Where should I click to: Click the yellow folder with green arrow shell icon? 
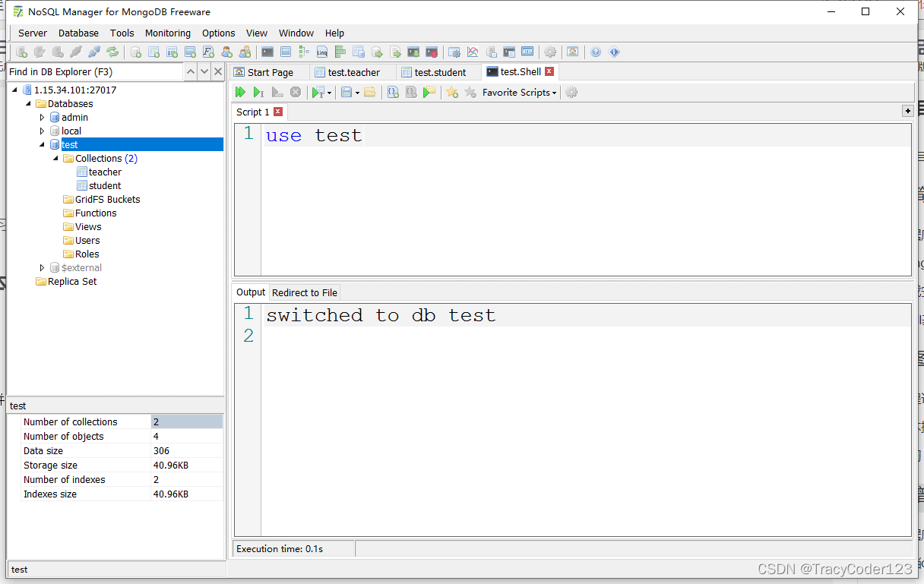click(x=429, y=92)
